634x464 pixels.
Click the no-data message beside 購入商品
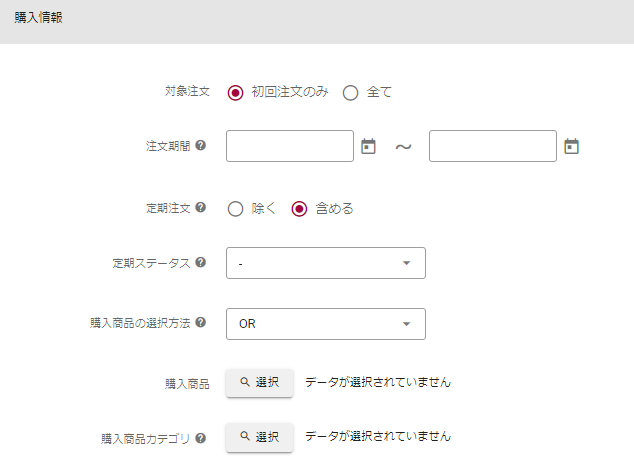(378, 382)
